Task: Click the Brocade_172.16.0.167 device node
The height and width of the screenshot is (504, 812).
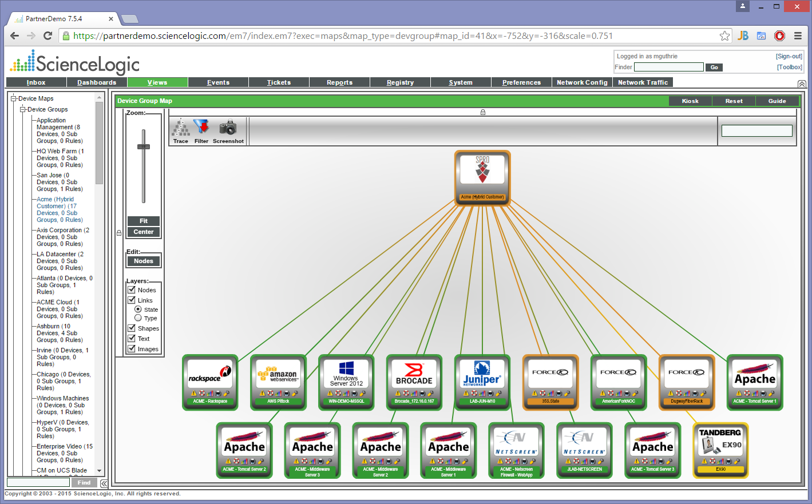Action: pos(414,382)
